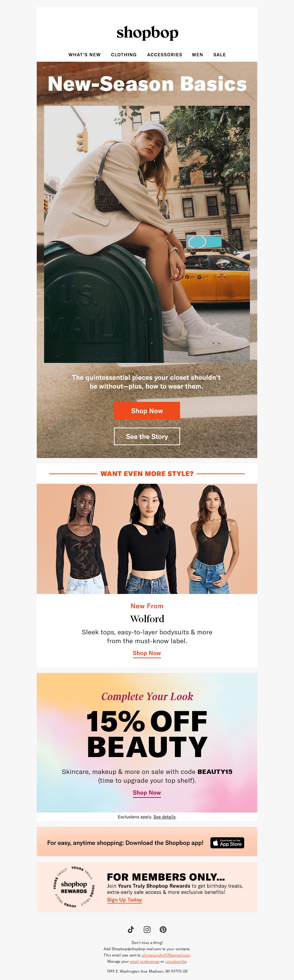Tap the Download on the App Store badge
The width and height of the screenshot is (294, 980).
(x=227, y=843)
